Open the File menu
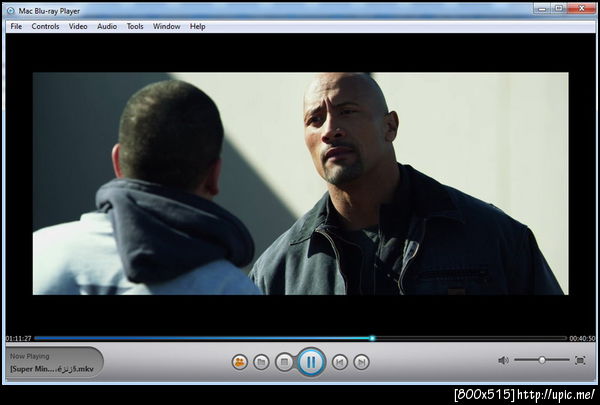The image size is (600, 405). click(16, 26)
